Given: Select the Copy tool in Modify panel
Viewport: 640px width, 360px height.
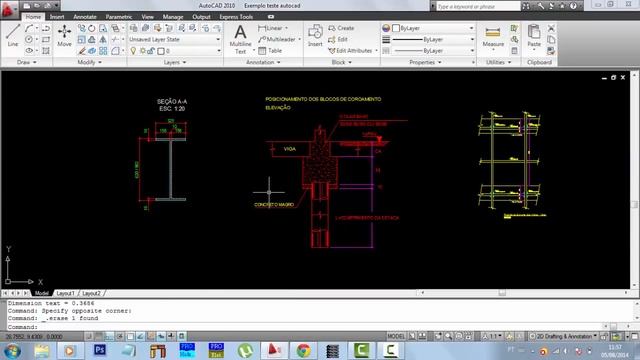Looking at the screenshot, I should tap(82, 28).
